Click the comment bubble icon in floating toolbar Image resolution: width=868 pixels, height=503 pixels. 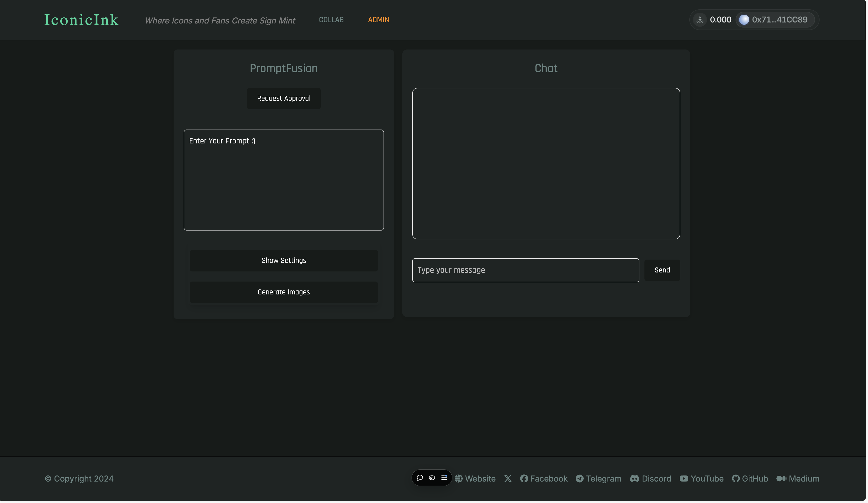[420, 477]
